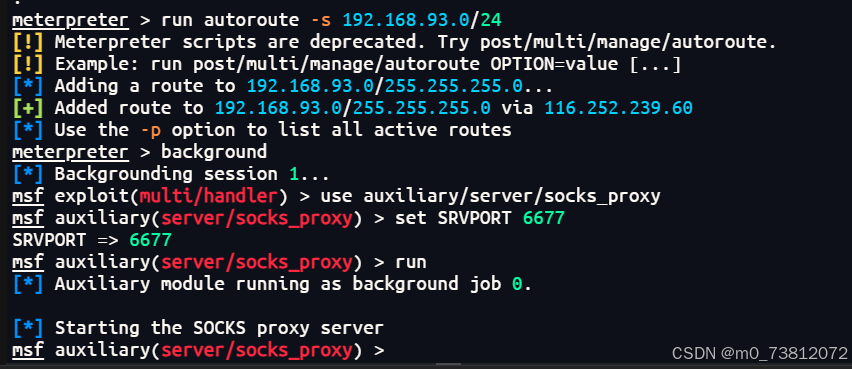Click 'Meterpreter scripts are deprecated' warning line
Viewport: 852px width, 369px height.
tap(395, 42)
